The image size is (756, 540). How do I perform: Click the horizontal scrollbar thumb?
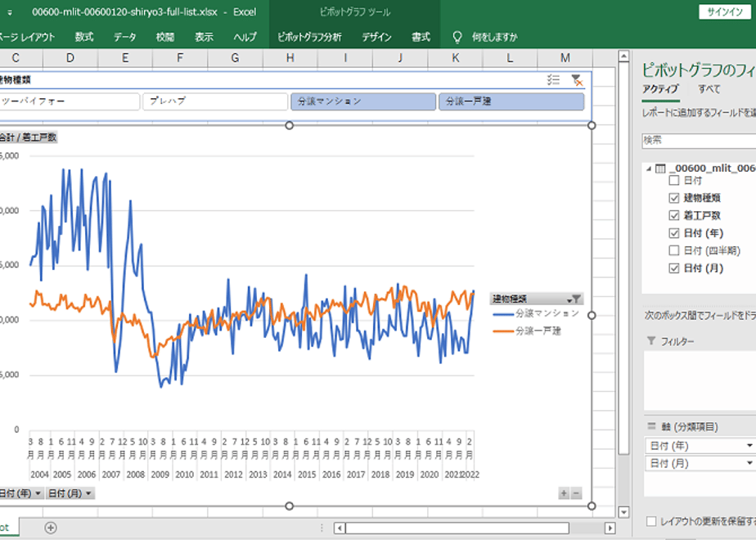[457, 528]
